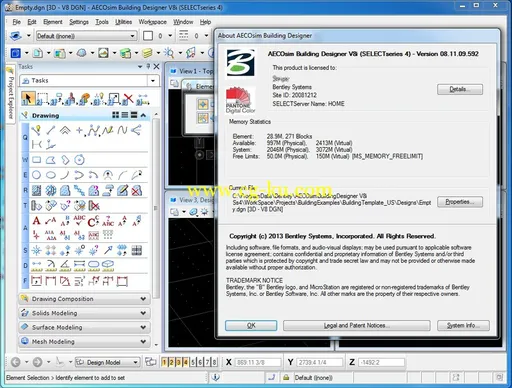Click the AccuSnap icon in the status bar
Screen dimensions: 512x388
(215, 377)
